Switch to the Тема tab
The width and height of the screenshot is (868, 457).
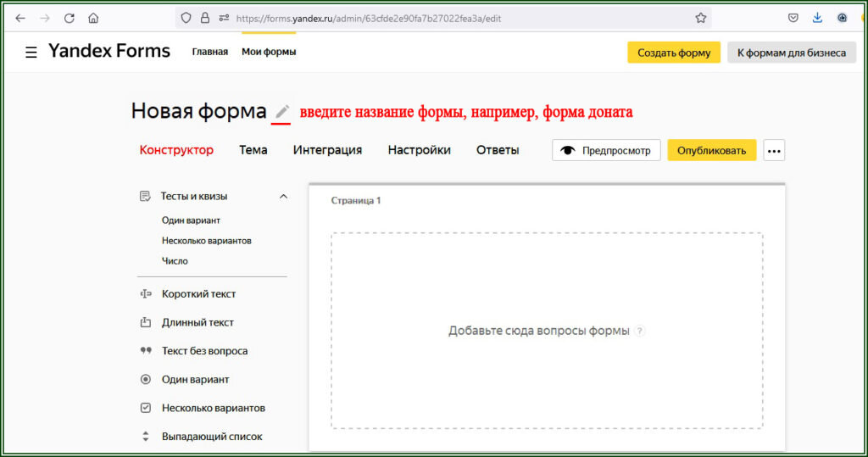[x=253, y=150]
